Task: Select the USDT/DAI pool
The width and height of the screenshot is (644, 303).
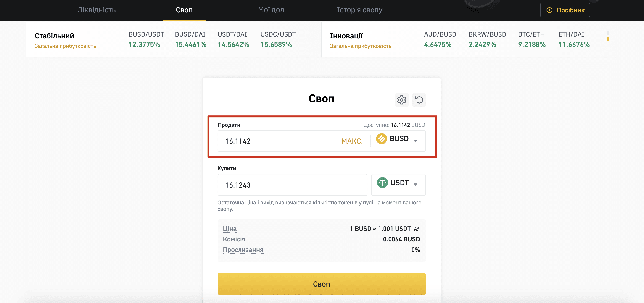Action: tap(232, 34)
